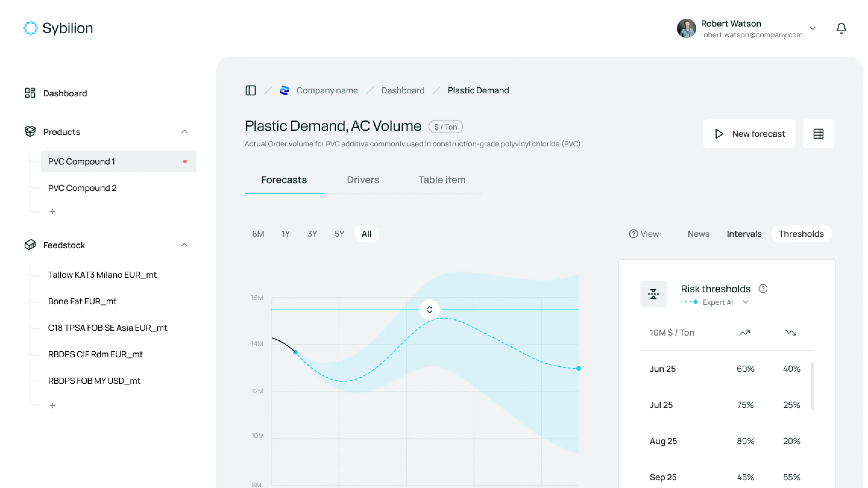Click the downward trend arrow column icon

pos(791,333)
